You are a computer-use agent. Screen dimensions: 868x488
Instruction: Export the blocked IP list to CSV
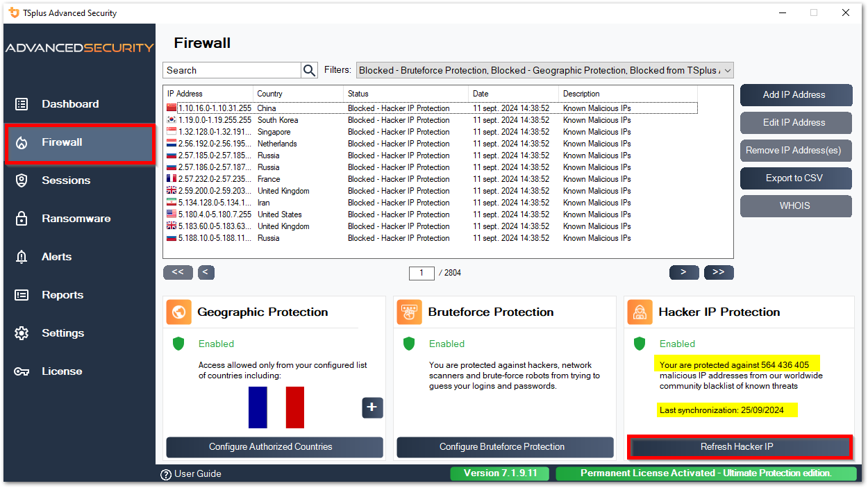pos(796,178)
